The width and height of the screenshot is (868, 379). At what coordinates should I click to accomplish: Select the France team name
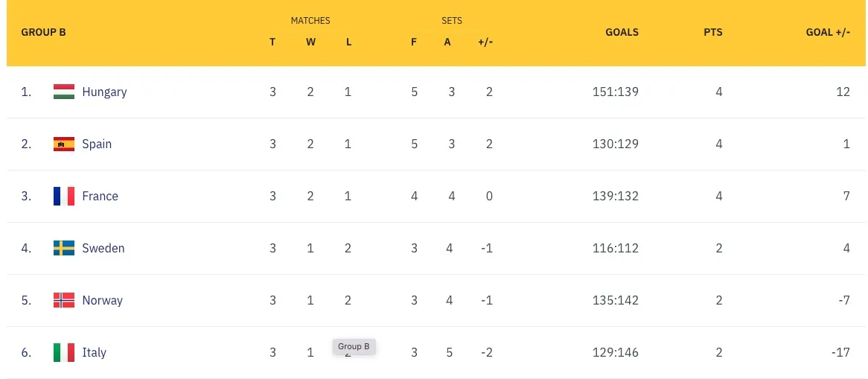pos(100,197)
